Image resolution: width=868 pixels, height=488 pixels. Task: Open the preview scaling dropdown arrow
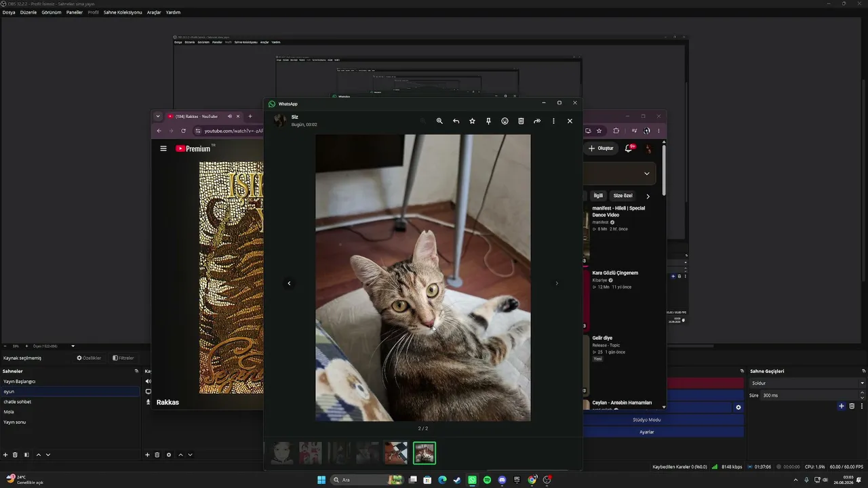73,346
